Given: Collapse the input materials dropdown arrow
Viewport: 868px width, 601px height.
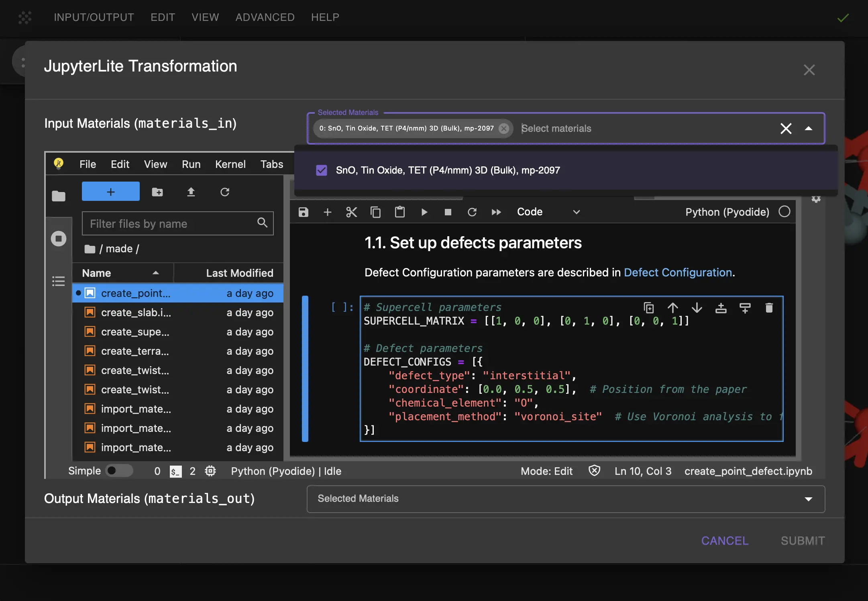Looking at the screenshot, I should tap(809, 129).
